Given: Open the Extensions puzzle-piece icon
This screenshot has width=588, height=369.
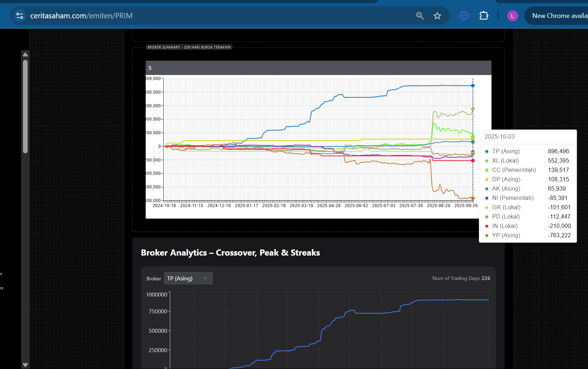Looking at the screenshot, I should point(484,16).
